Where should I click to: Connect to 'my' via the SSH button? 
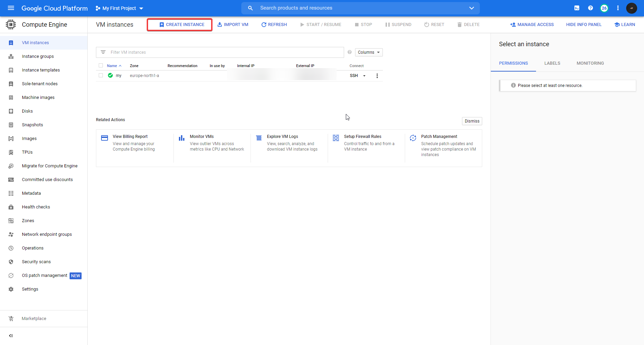[354, 76]
